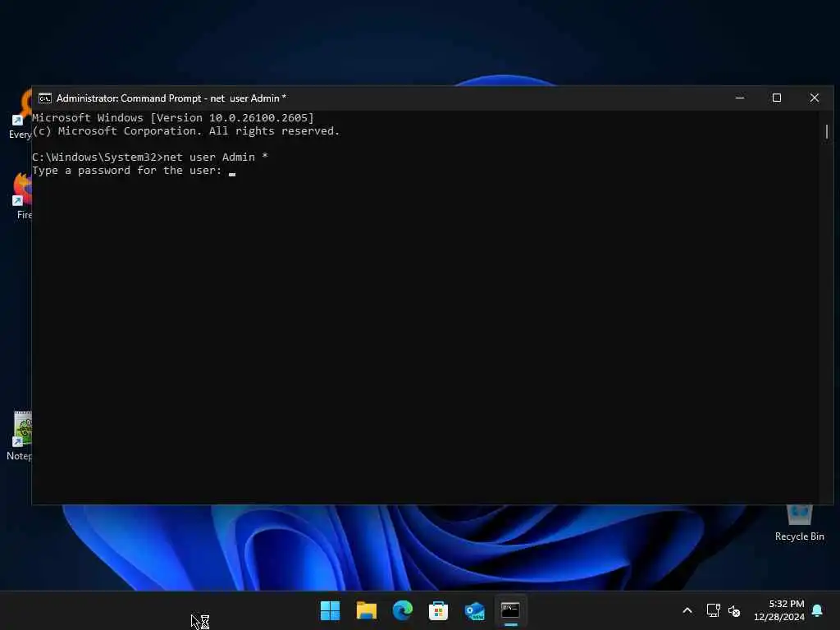Open the Windows Start menu

(330, 610)
